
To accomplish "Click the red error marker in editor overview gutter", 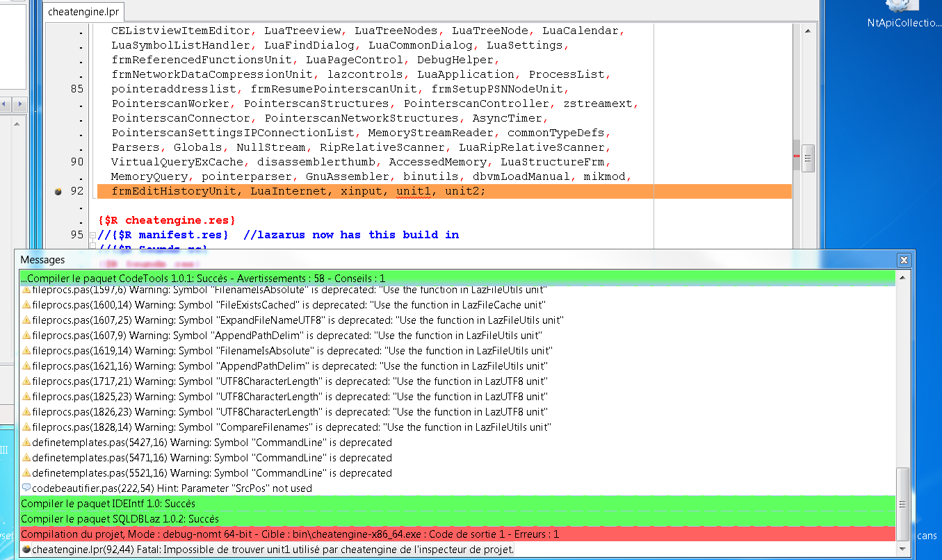I will click(796, 156).
